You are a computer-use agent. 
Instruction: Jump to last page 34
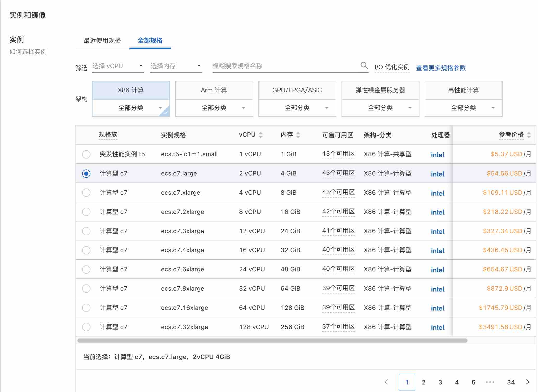point(511,382)
